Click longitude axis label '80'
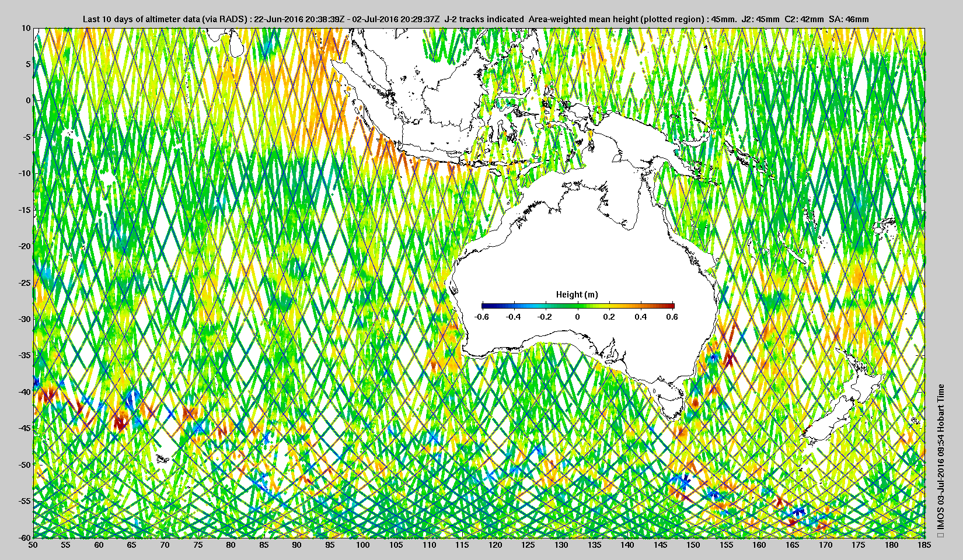Viewport: 963px width, 560px height. [x=231, y=545]
